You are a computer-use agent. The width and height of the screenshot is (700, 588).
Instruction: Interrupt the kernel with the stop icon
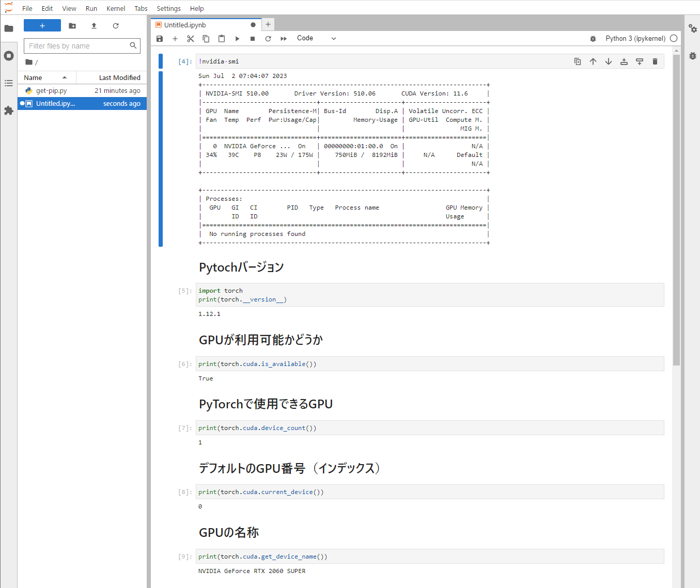[253, 39]
